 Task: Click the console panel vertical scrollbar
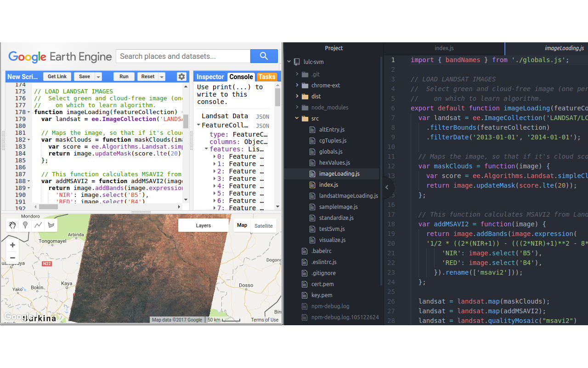click(x=277, y=98)
